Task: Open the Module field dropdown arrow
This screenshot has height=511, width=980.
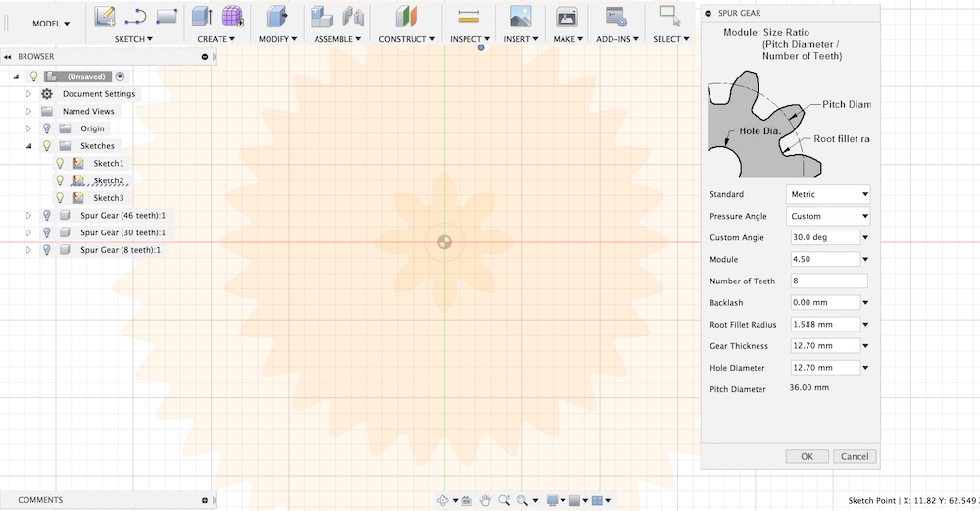Action: pyautogui.click(x=865, y=260)
